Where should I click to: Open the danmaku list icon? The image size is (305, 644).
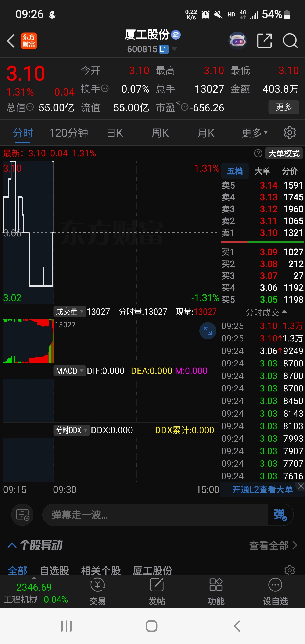22,515
